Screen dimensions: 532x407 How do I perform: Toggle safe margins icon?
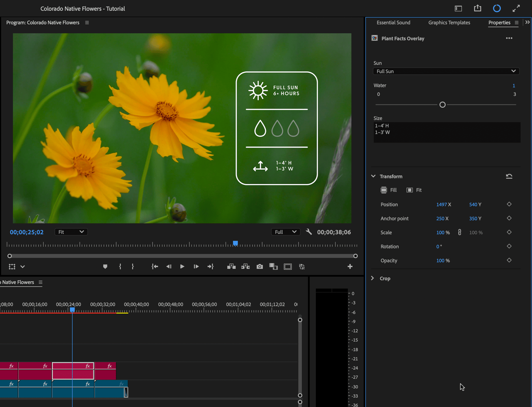pos(288,267)
